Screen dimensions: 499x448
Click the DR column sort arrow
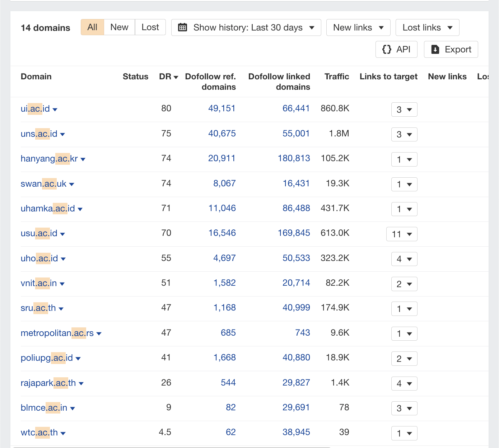176,77
